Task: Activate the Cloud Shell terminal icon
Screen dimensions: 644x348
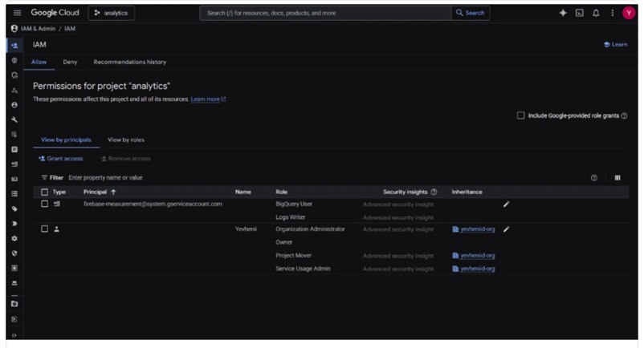Action: coord(579,13)
